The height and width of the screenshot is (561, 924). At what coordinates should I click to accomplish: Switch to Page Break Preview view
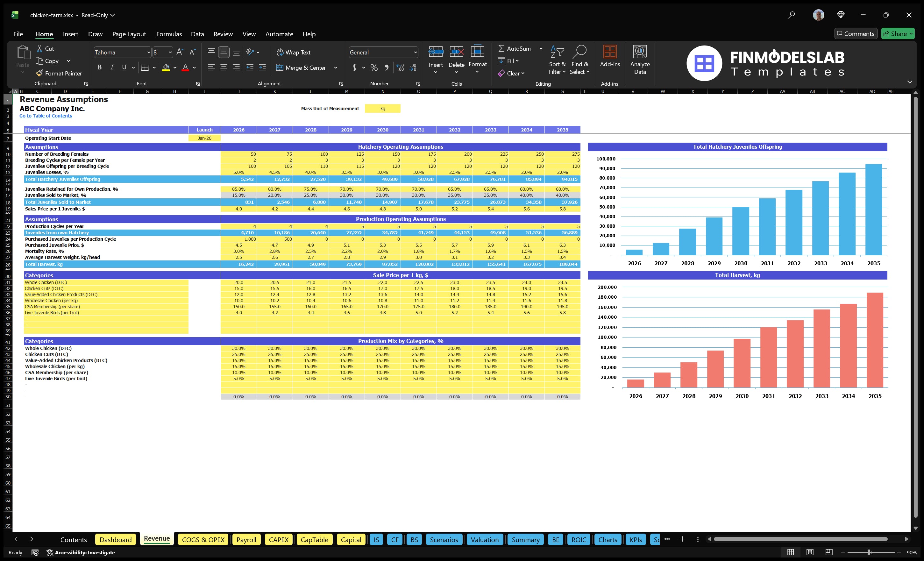click(x=829, y=552)
